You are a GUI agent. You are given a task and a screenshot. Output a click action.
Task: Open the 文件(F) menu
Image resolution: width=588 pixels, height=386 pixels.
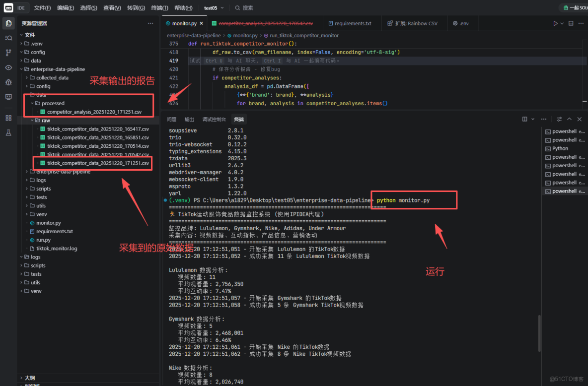pos(42,7)
